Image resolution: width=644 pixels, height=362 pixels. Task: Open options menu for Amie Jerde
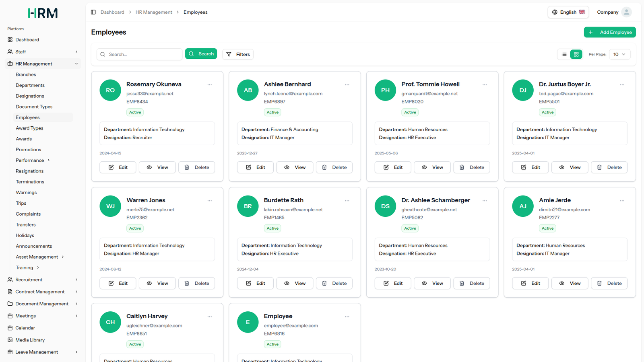622,201
